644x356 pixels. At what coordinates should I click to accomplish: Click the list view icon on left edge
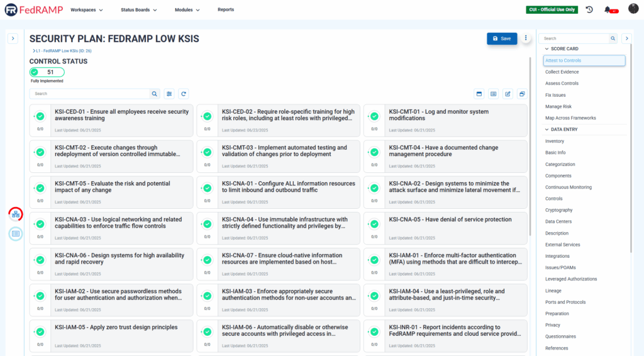click(x=16, y=233)
